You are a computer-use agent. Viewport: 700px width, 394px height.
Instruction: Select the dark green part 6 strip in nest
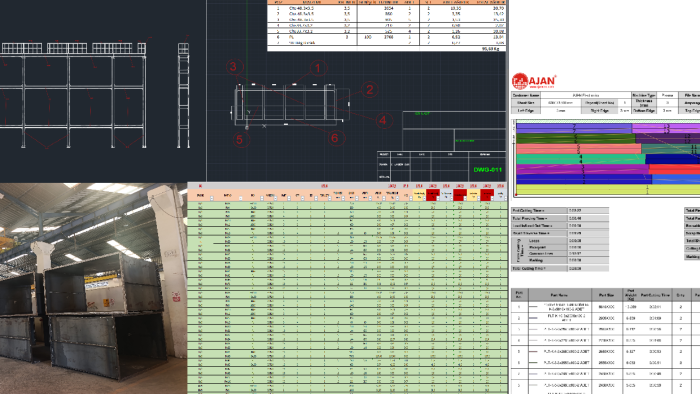tap(575, 138)
